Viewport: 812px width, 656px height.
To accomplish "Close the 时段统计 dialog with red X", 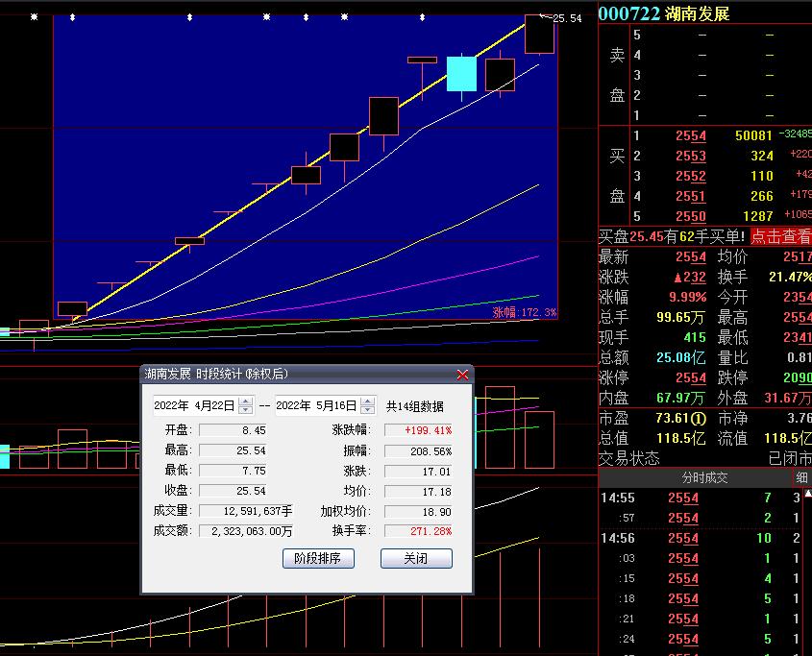I will [x=462, y=374].
